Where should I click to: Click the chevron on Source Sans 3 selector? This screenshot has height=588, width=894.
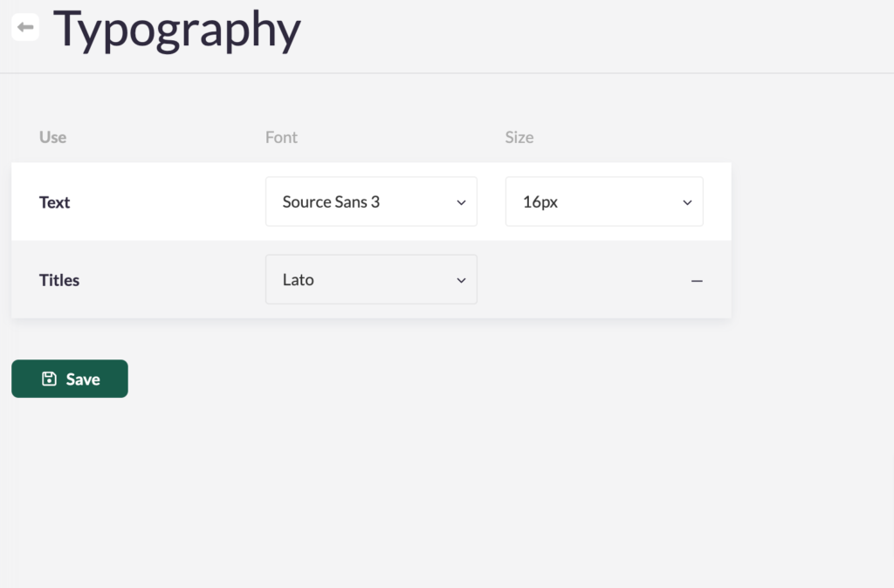coord(461,202)
